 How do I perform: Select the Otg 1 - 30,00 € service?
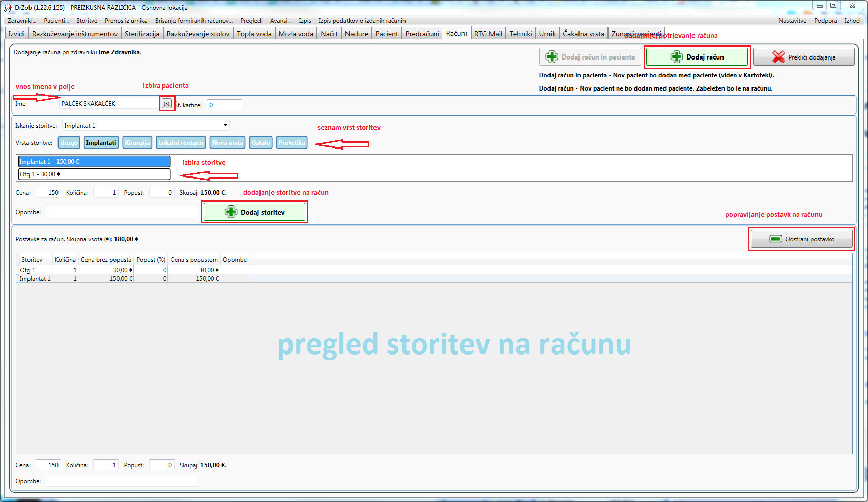click(94, 174)
